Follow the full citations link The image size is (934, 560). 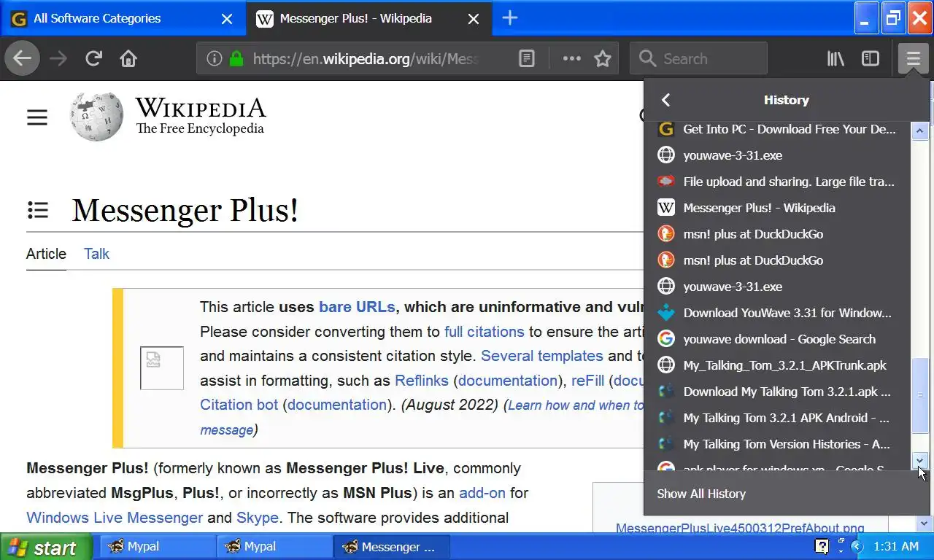(x=484, y=332)
